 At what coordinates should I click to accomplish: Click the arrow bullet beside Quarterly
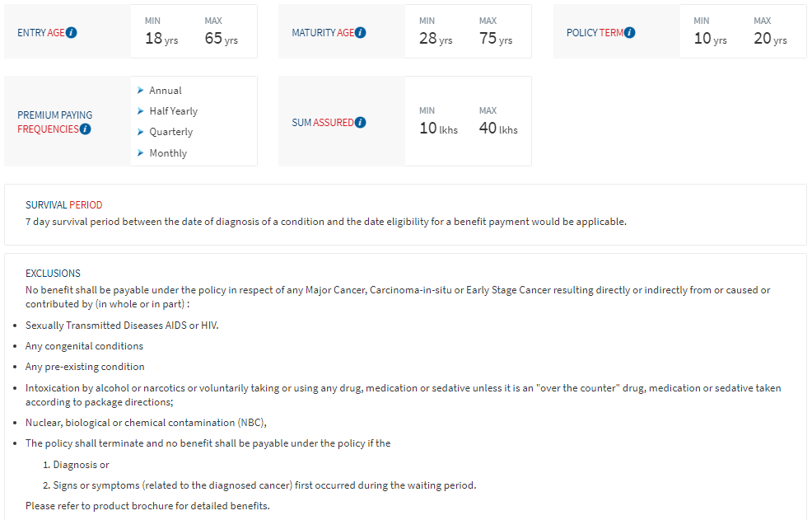[141, 131]
